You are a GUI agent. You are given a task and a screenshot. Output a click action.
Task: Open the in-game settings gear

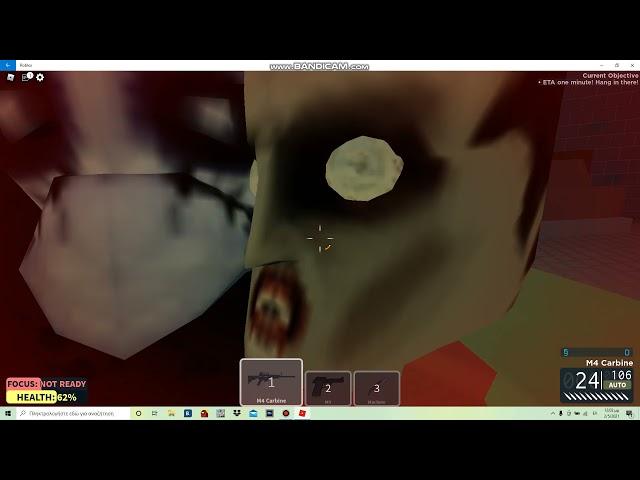point(40,77)
